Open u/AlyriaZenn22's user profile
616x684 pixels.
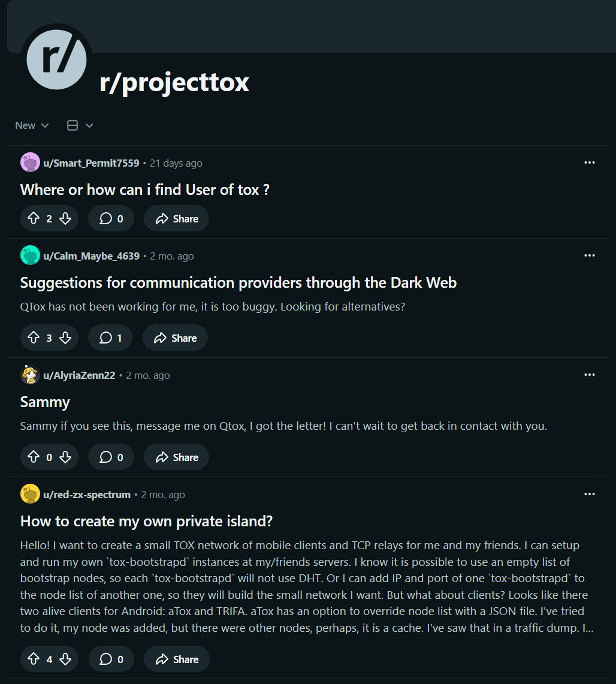78,375
